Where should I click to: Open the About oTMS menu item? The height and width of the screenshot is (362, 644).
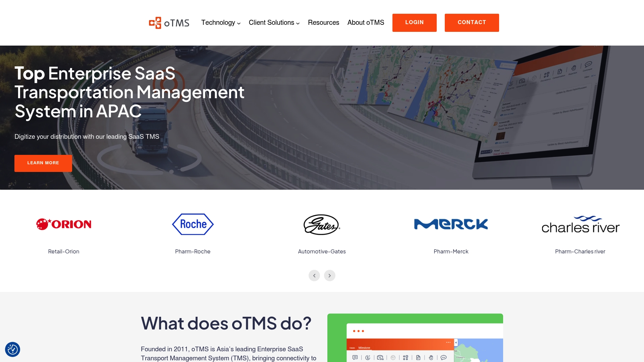[x=366, y=23]
